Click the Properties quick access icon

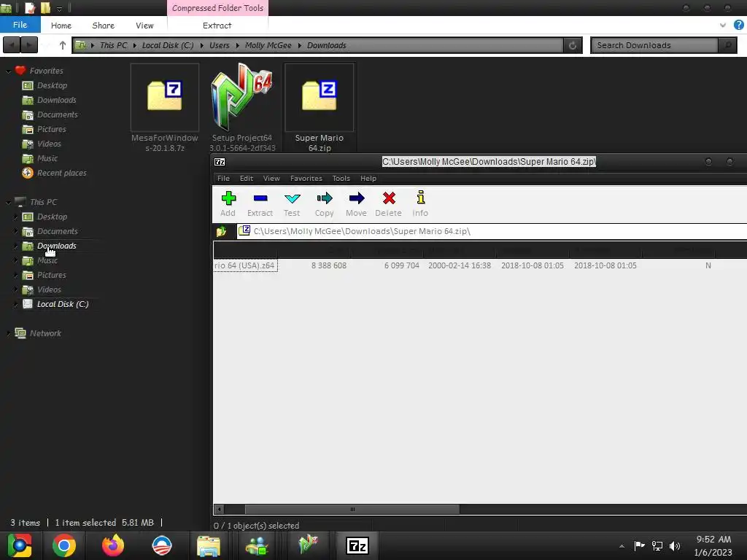tap(30, 7)
